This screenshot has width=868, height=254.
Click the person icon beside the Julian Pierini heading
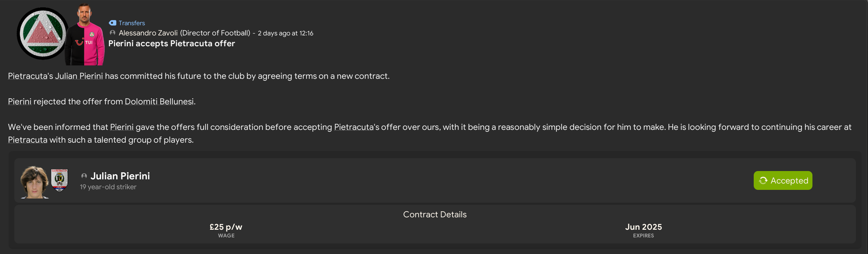[84, 176]
